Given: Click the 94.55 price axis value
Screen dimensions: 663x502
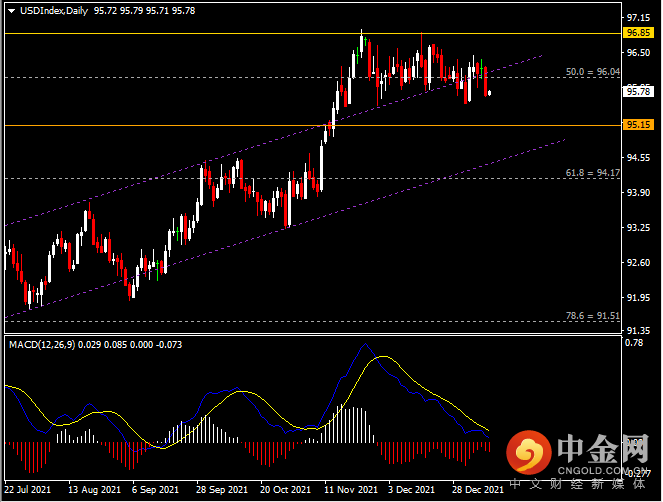Looking at the screenshot, I should coord(638,158).
